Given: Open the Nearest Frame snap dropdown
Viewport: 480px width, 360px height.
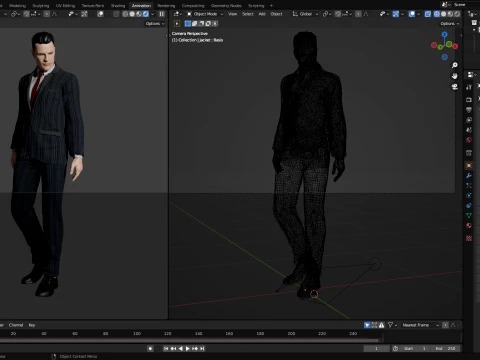Looking at the screenshot, I should pyautogui.click(x=420, y=325).
